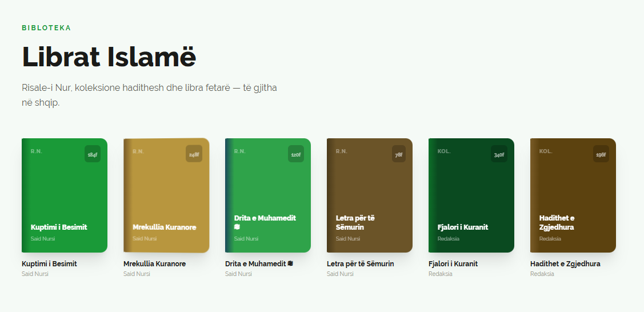Click the 340f page count badge
Image resolution: width=644 pixels, height=312 pixels.
[x=499, y=154]
